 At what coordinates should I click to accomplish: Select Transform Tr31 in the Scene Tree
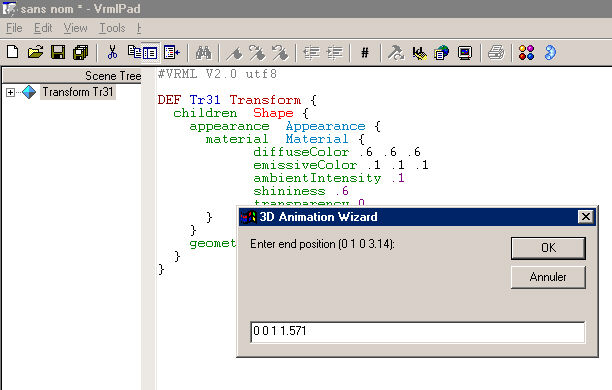(x=78, y=92)
